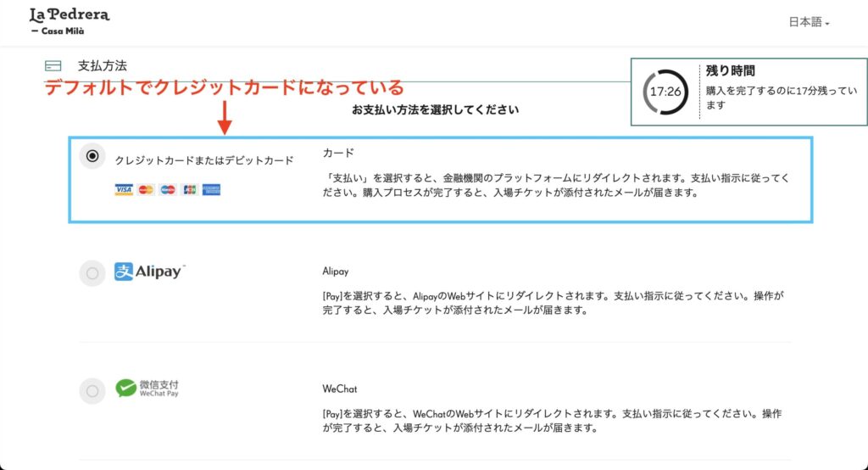Open the 日本語 language dropdown
This screenshot has width=868, height=470.
808,23
